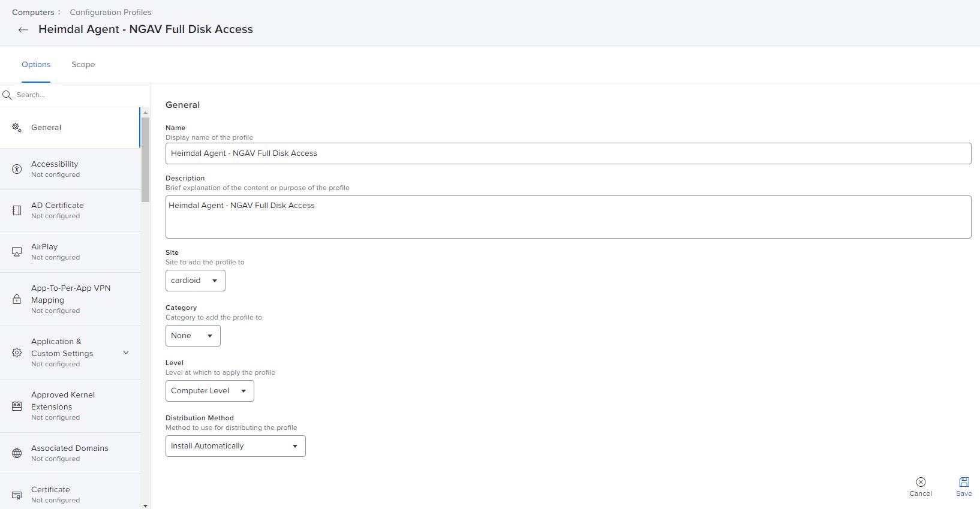Click the General gears icon
The height and width of the screenshot is (509, 980).
[17, 128]
